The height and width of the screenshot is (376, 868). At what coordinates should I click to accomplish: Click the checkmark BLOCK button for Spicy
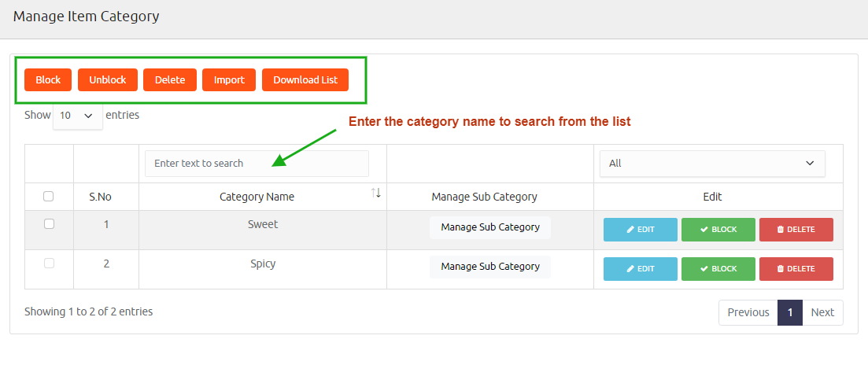(718, 269)
